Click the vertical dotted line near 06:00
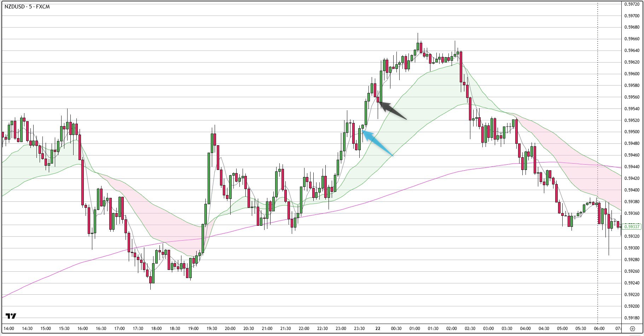Viewport: 644px width, 336px height. pos(598,163)
